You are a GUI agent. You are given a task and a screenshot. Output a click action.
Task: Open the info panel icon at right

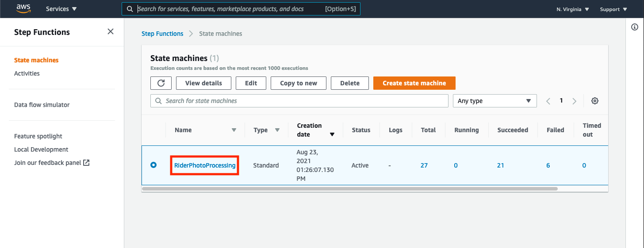[635, 27]
